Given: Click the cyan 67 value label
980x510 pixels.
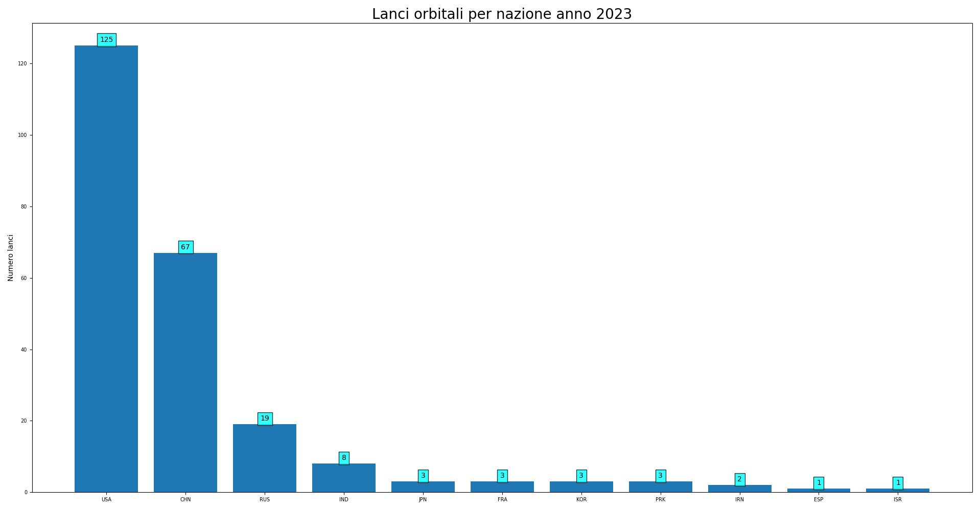Looking at the screenshot, I should 185,247.
